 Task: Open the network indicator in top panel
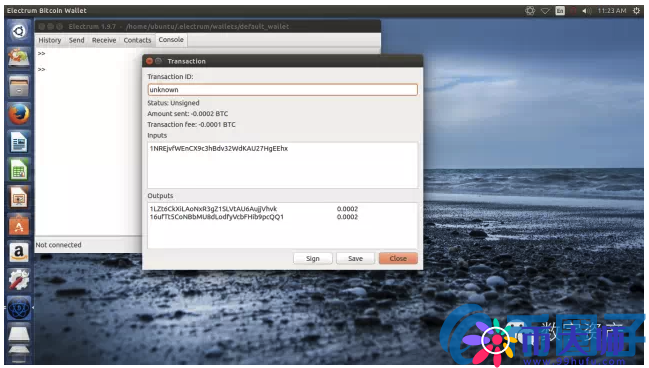tap(545, 11)
